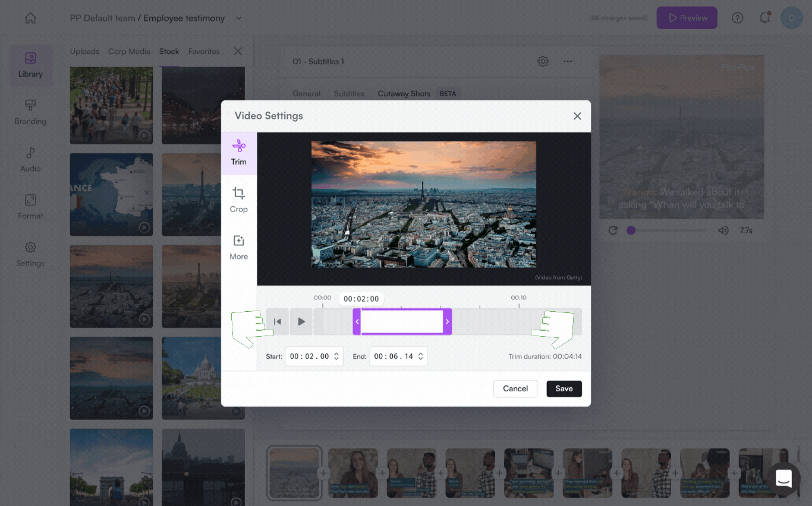Image resolution: width=812 pixels, height=506 pixels.
Task: Open the More options tool
Action: pos(239,248)
